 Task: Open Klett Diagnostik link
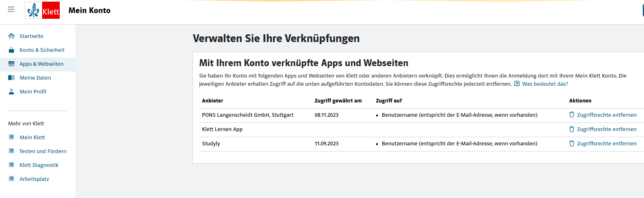pyautogui.click(x=39, y=165)
